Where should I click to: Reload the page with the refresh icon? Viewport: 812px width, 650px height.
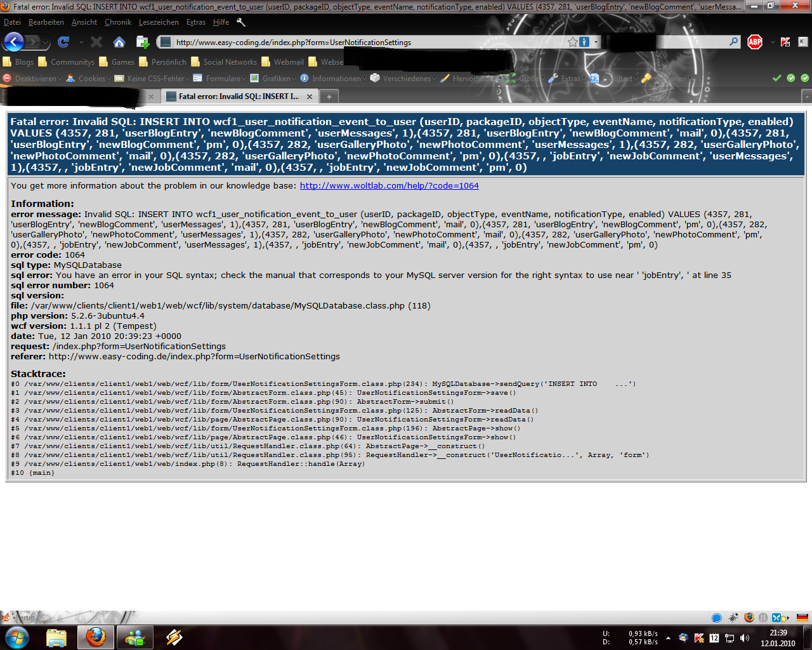point(63,42)
